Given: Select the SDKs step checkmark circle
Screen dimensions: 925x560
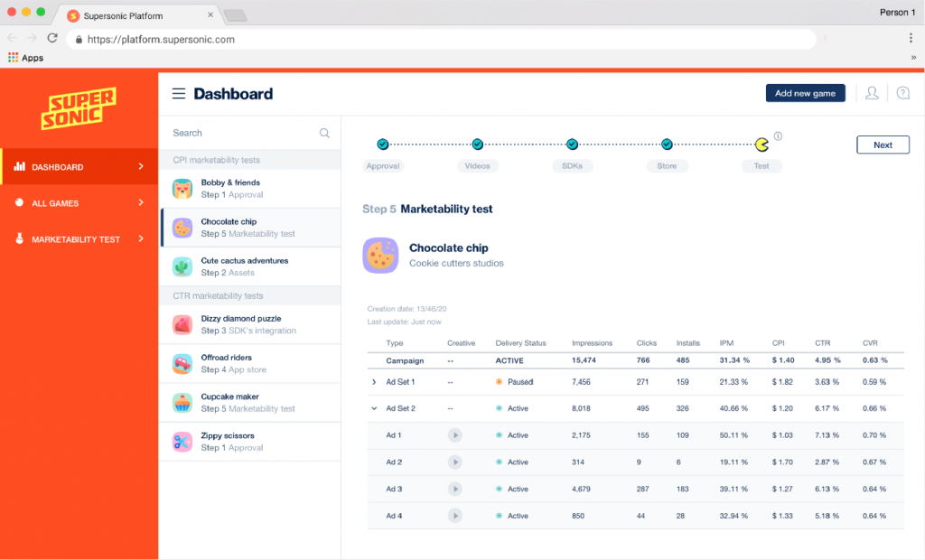Looking at the screenshot, I should point(572,145).
